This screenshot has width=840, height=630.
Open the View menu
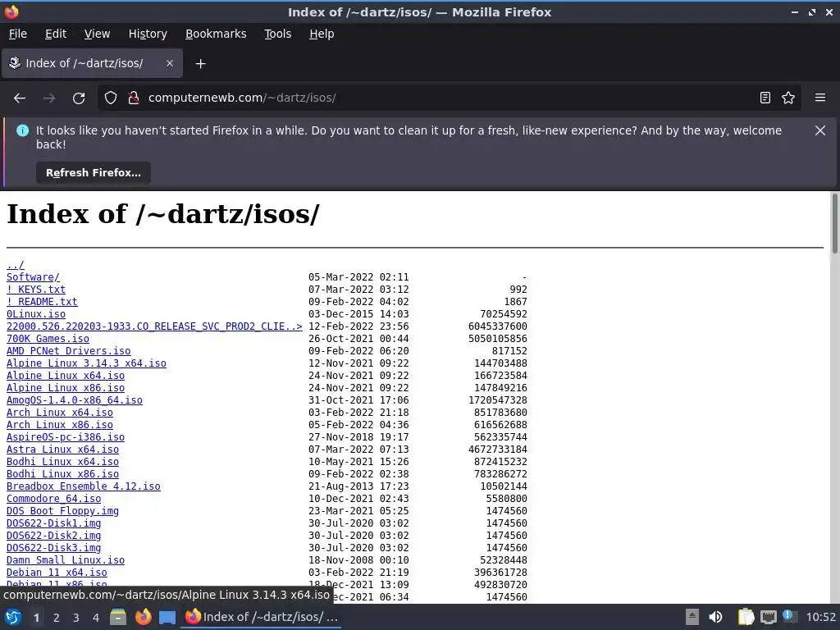[97, 34]
